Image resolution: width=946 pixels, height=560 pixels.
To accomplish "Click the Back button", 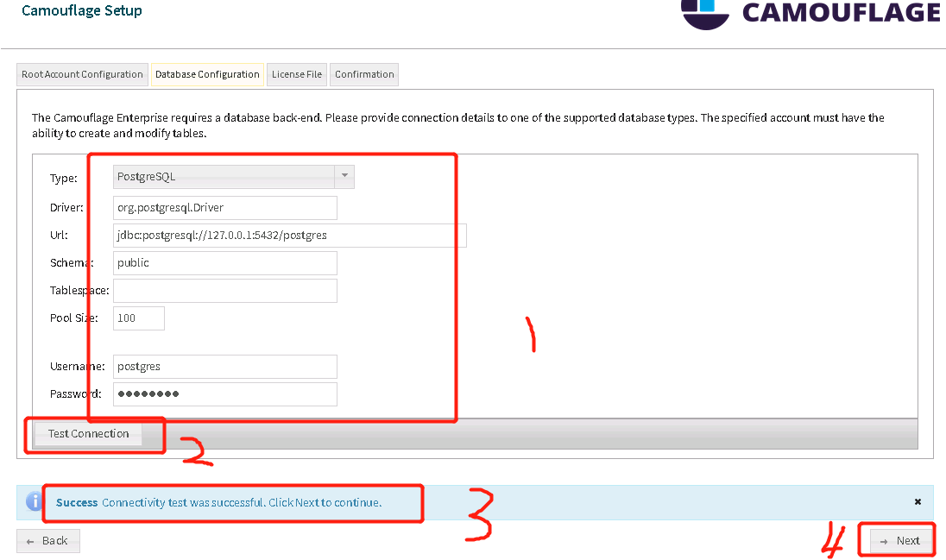I will (x=48, y=541).
